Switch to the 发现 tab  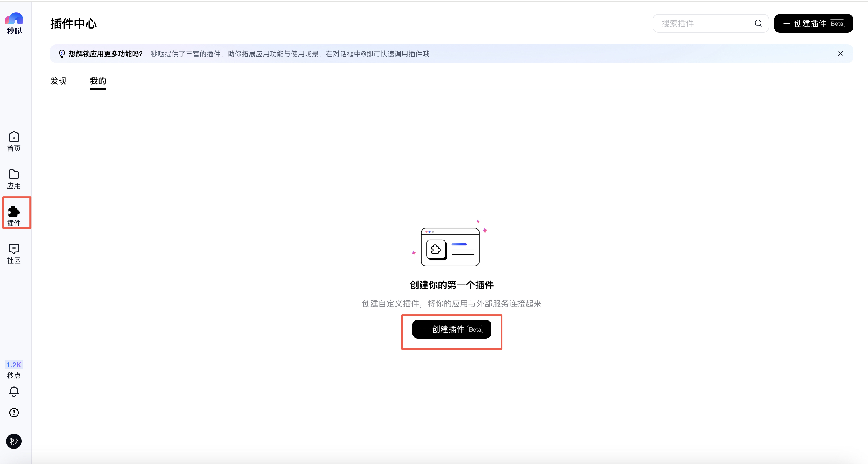coord(58,81)
